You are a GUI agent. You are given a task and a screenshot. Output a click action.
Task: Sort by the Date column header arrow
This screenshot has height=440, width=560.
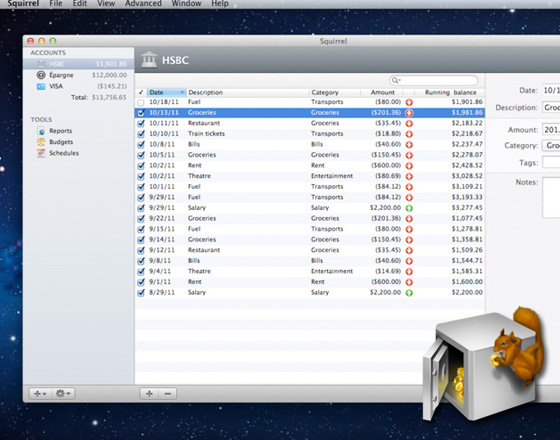tap(182, 92)
